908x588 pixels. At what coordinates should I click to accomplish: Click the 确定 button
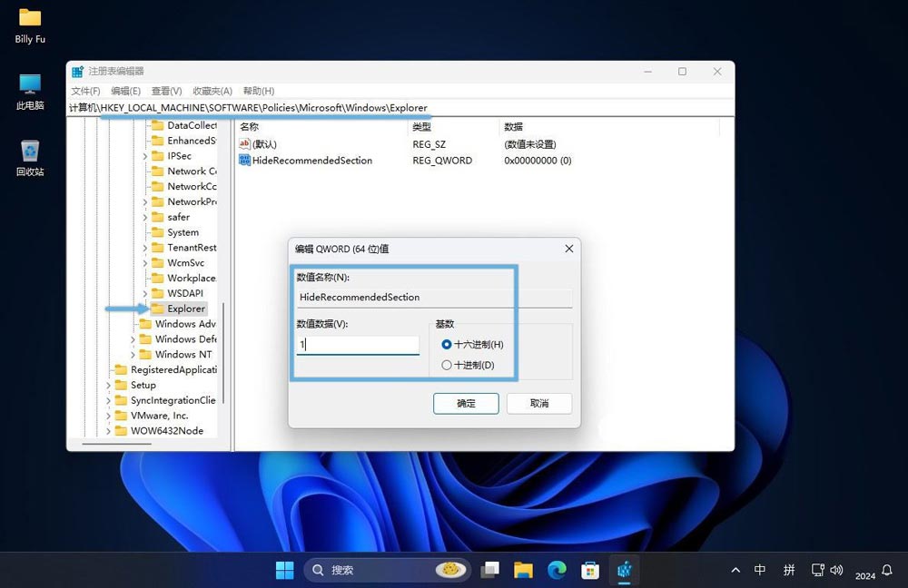point(466,403)
